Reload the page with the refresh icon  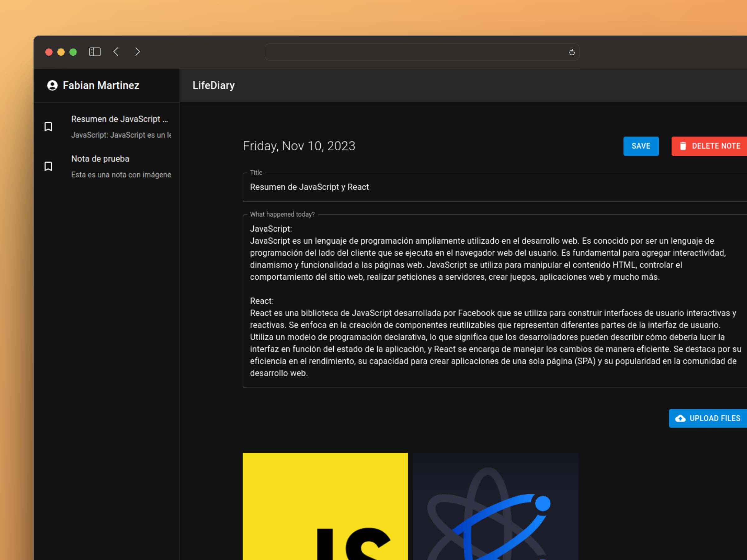coord(572,52)
